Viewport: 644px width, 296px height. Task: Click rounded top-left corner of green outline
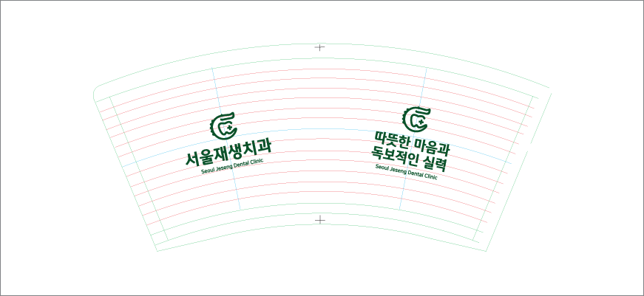tap(95, 89)
